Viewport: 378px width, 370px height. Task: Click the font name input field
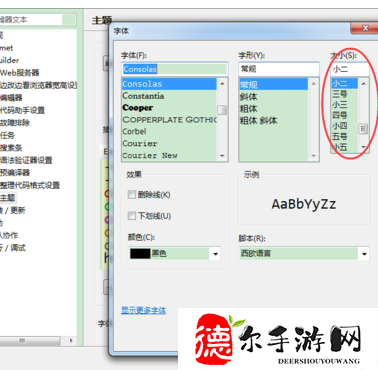(x=175, y=69)
